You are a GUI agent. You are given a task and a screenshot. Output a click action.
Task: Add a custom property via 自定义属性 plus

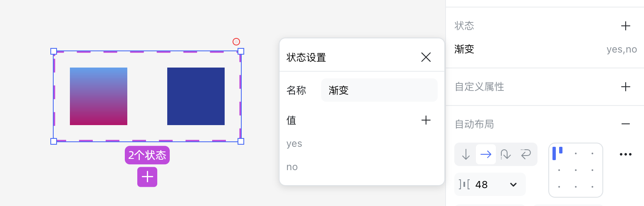tap(625, 87)
